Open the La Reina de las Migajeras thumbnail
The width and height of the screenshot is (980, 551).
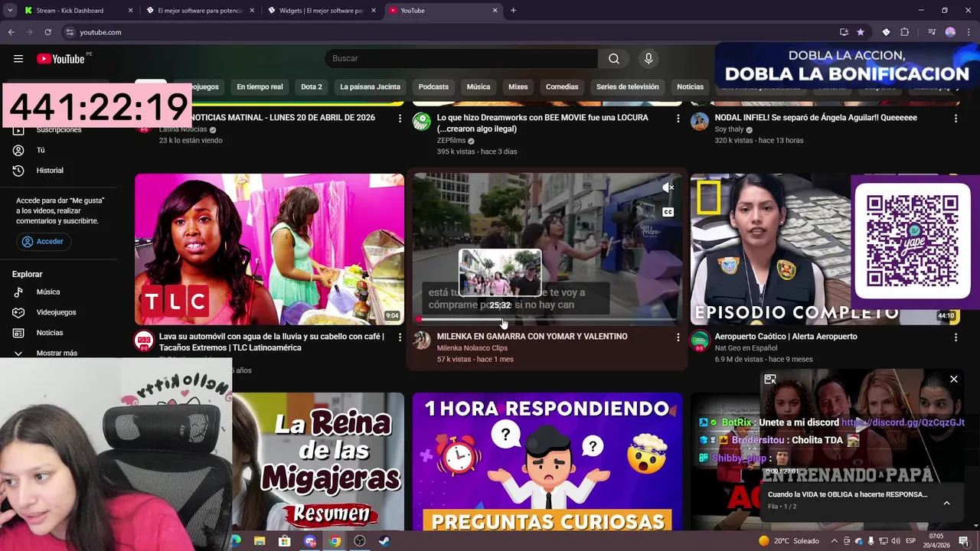(x=318, y=461)
